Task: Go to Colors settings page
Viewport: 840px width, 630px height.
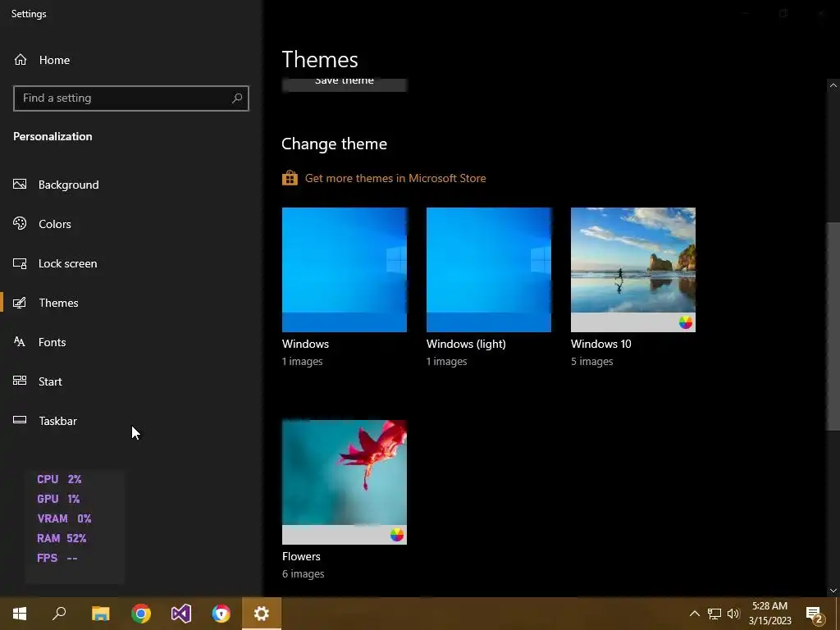Action: (x=130, y=223)
